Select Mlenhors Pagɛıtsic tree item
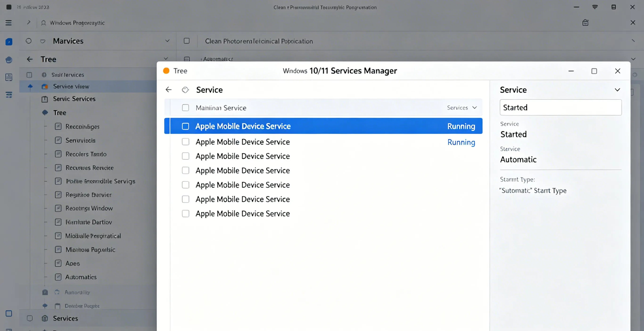This screenshot has height=331, width=644. pos(90,249)
